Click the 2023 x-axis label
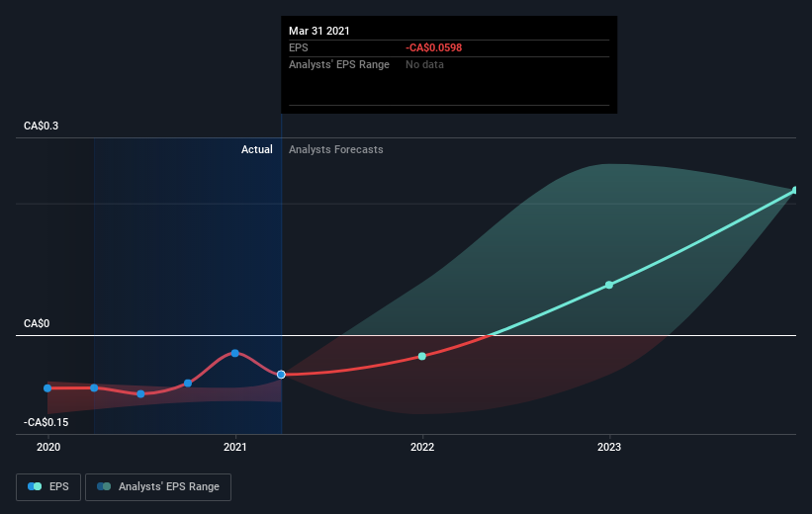This screenshot has height=514, width=812. pos(609,447)
